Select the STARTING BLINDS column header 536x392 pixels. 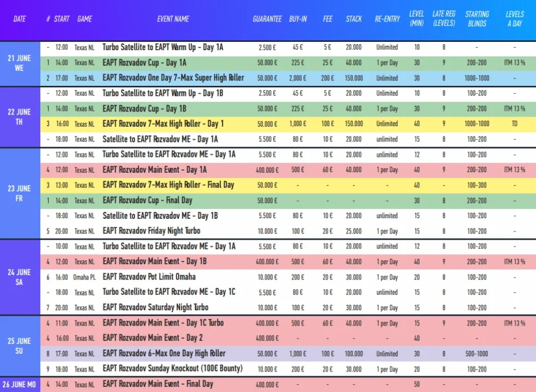click(477, 18)
